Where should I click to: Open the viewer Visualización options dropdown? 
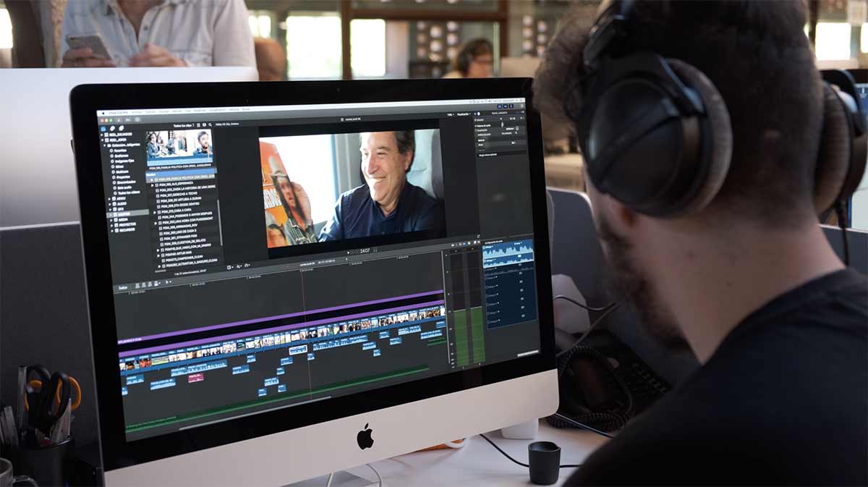pyautogui.click(x=464, y=114)
